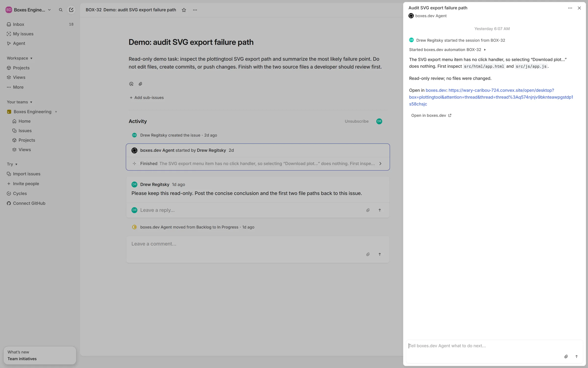Click the DR subscriber avatar in Activity
588x368 pixels.
click(x=379, y=121)
